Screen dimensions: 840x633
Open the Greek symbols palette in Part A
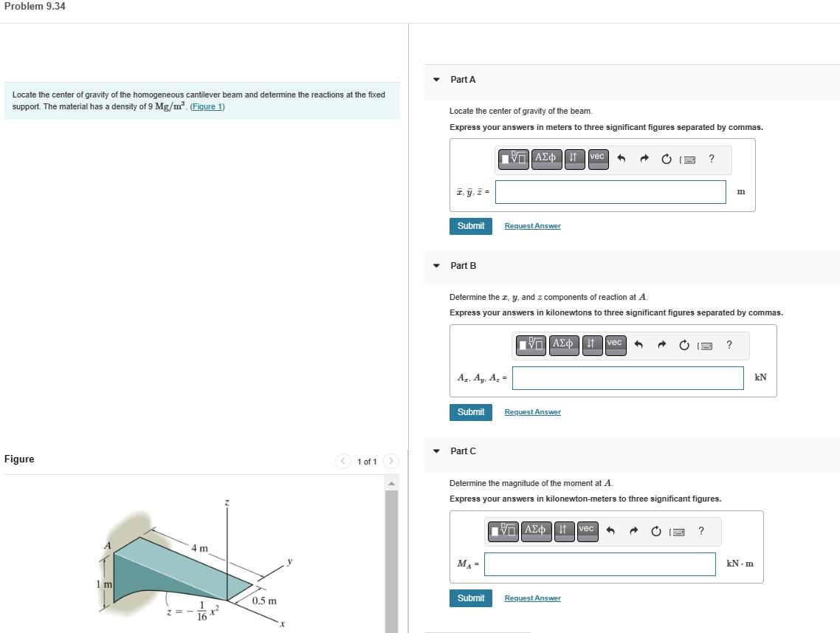[x=546, y=159]
